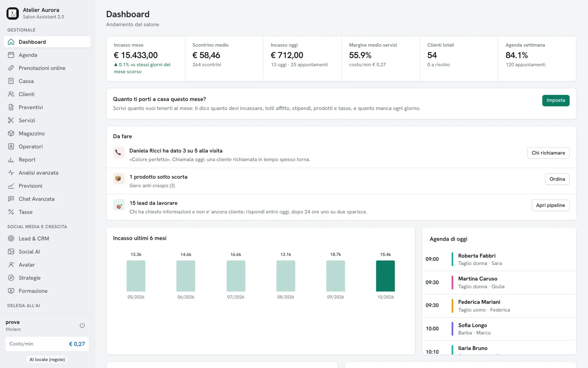Click the 08/2026 bar labeled 13.1k

(x=286, y=276)
